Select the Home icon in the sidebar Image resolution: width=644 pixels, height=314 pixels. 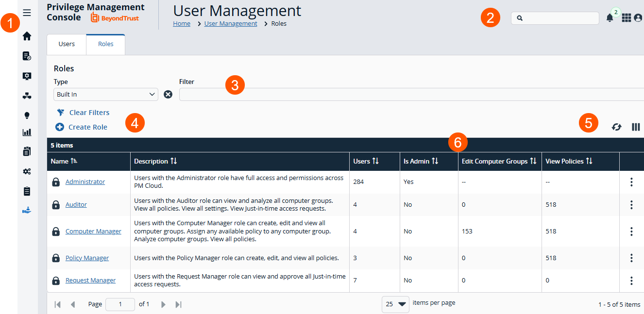27,36
